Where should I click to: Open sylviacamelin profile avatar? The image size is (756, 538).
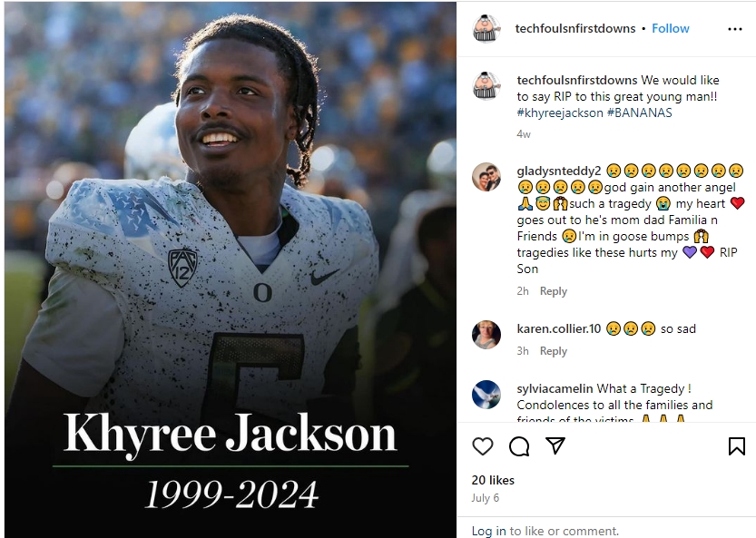coord(486,395)
